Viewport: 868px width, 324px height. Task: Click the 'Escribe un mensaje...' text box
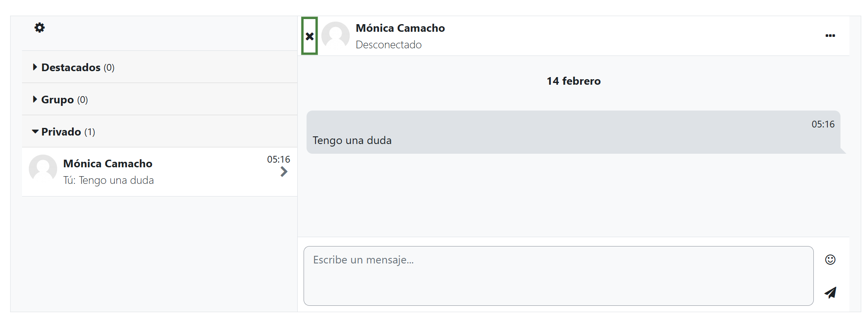coord(558,276)
